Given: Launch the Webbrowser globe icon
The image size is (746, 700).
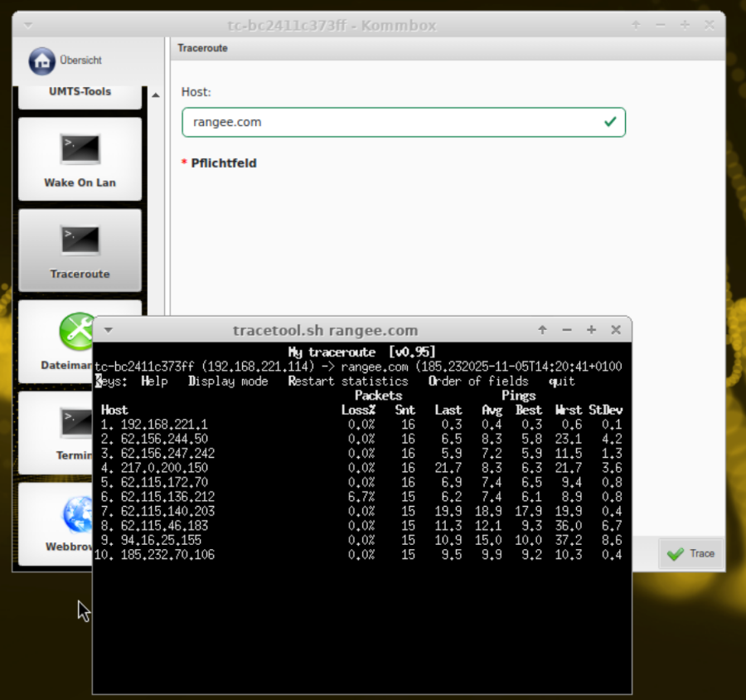Looking at the screenshot, I should 76,515.
